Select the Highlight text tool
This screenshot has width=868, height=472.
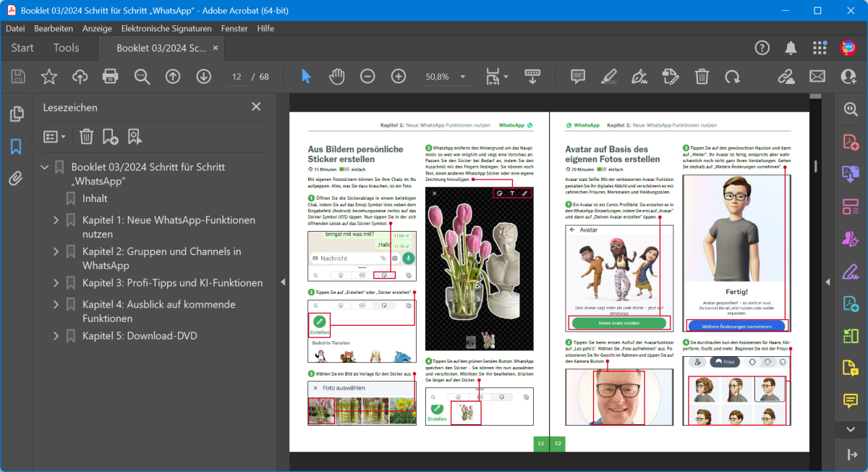608,76
